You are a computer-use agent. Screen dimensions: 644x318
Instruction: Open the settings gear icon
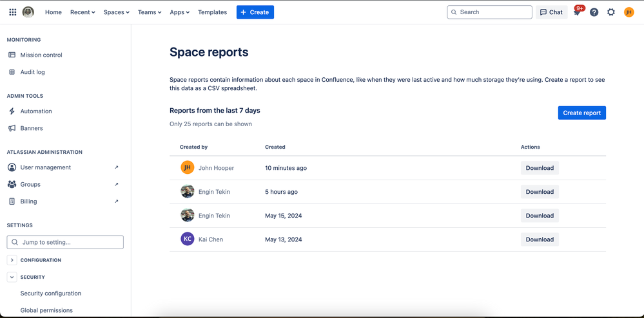tap(611, 12)
